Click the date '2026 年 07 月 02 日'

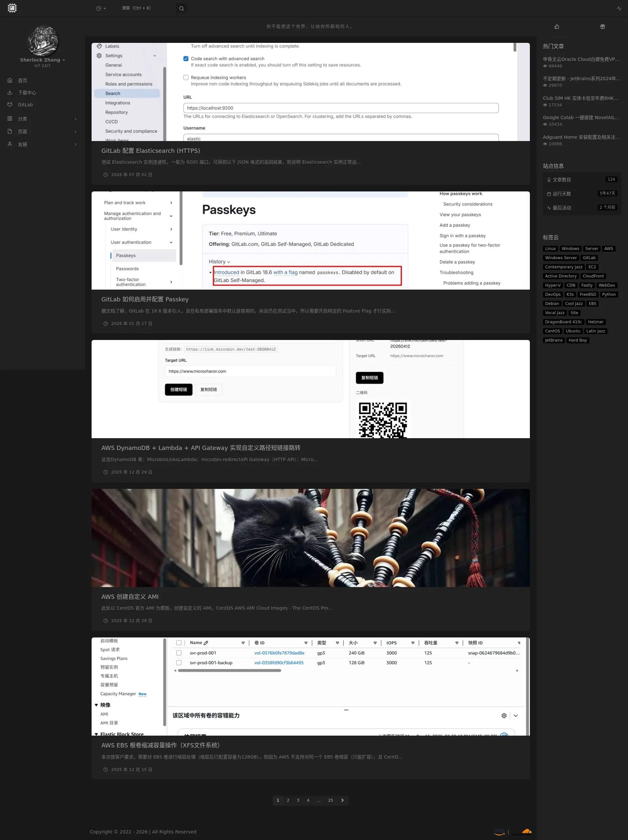pos(131,175)
